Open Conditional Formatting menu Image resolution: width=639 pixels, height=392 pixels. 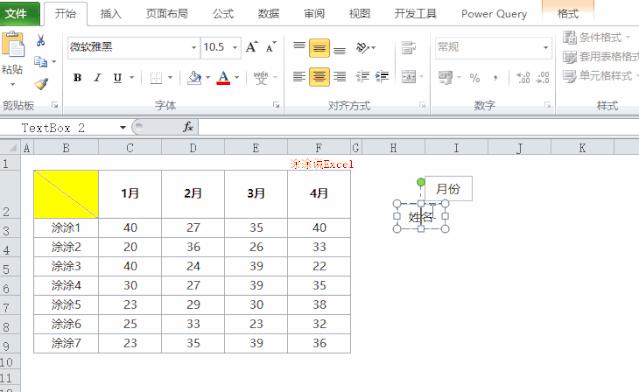[596, 37]
